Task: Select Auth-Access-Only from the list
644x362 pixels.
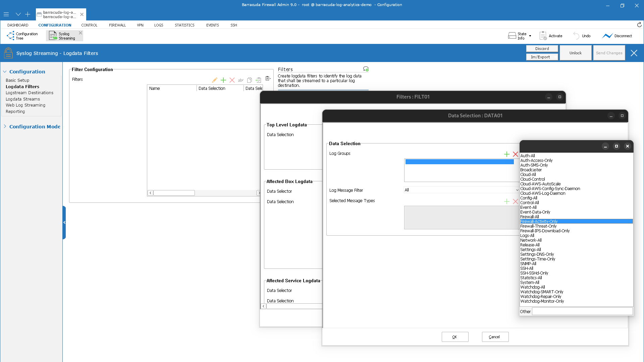Action: click(576, 161)
